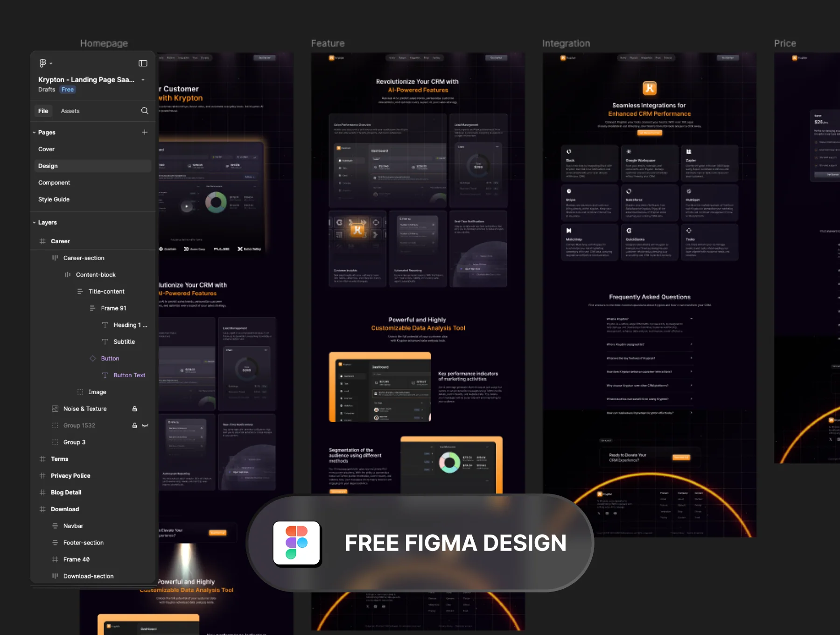Click the Terms frame icon
The image size is (840, 635).
point(42,459)
